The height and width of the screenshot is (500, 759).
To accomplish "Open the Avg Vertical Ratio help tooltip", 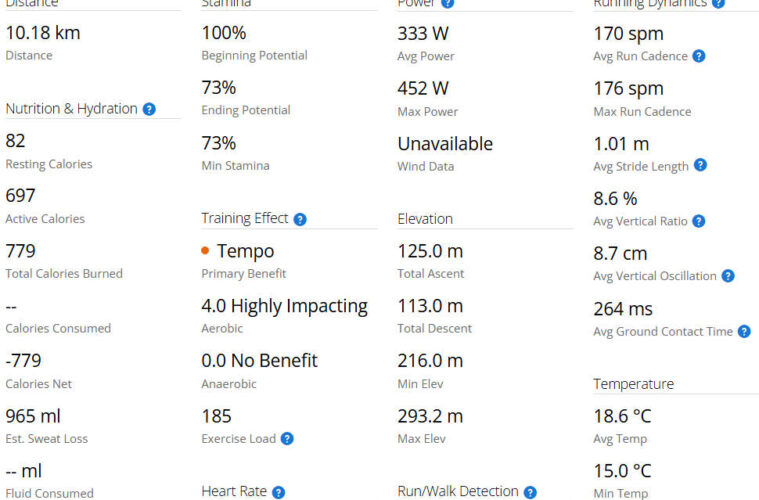I will pos(699,221).
